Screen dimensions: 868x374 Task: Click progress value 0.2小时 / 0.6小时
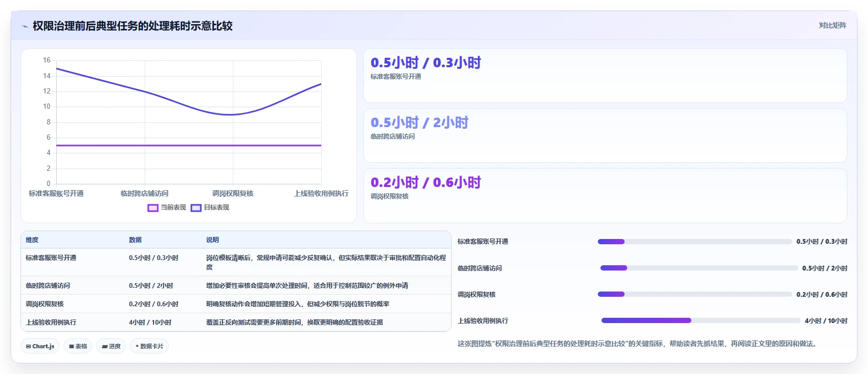pos(822,294)
